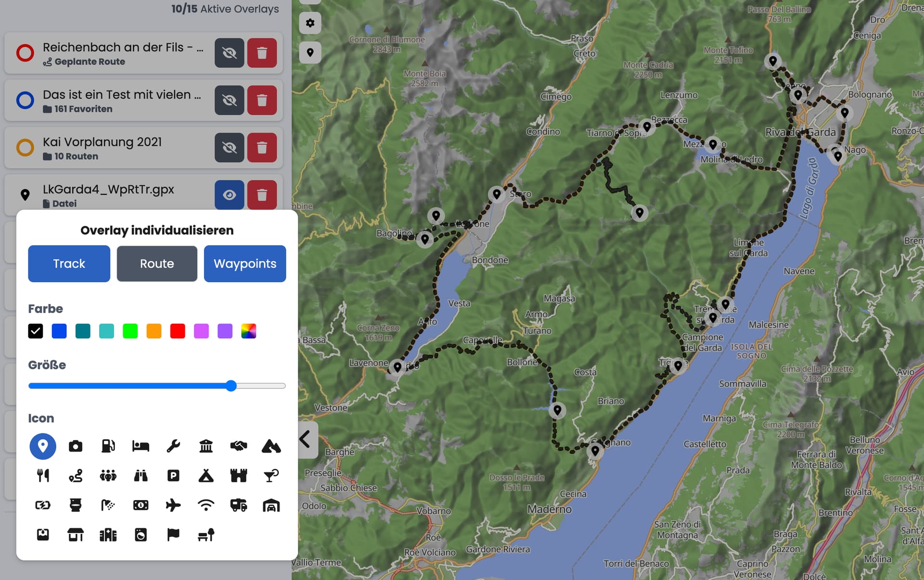Select the money banknote icon
Viewport: 924px width, 580px height.
click(x=141, y=505)
